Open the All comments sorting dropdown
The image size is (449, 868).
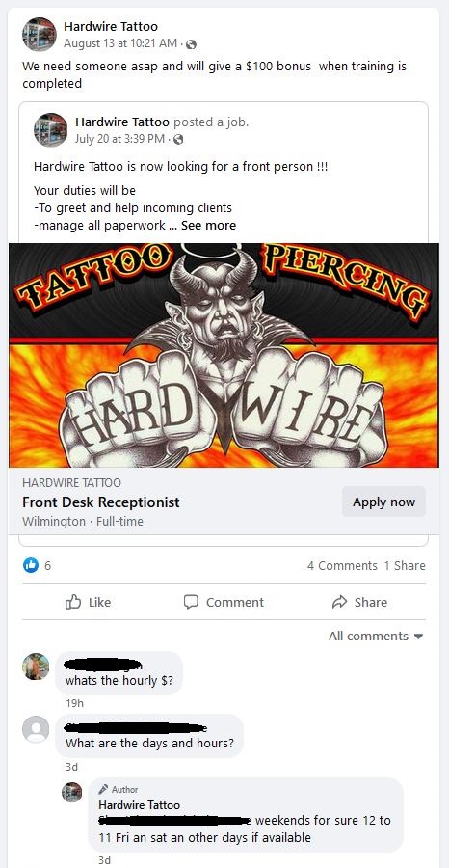[376, 637]
